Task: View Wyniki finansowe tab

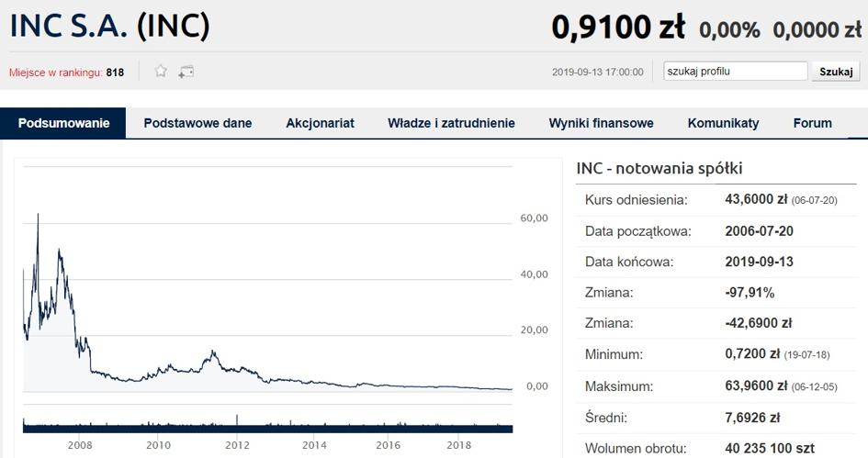Action: [602, 123]
